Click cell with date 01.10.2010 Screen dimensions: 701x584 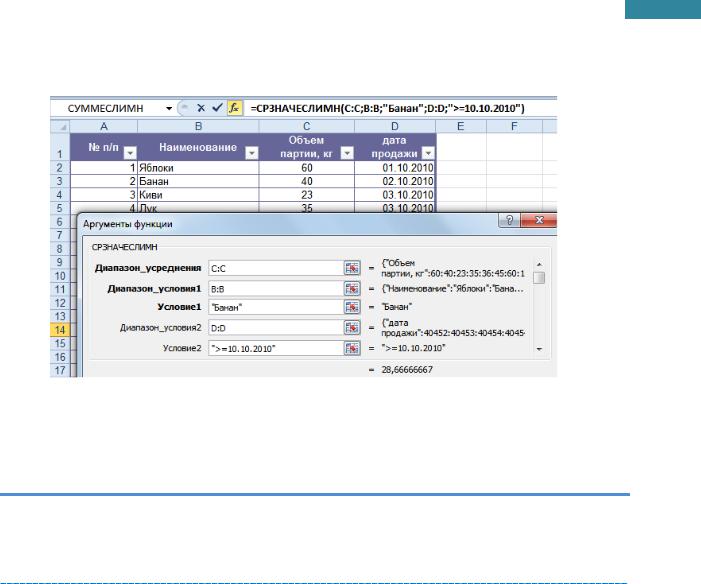click(x=395, y=168)
